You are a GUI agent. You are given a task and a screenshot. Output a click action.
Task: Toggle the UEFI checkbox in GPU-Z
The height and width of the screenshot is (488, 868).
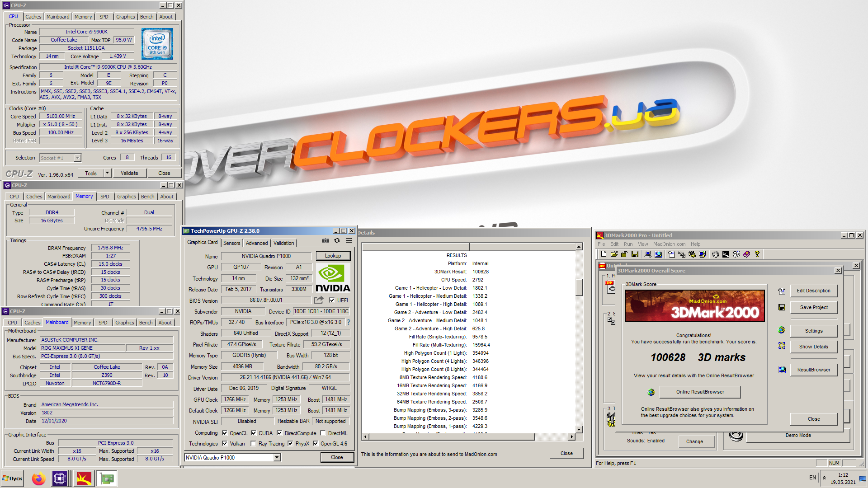(332, 300)
